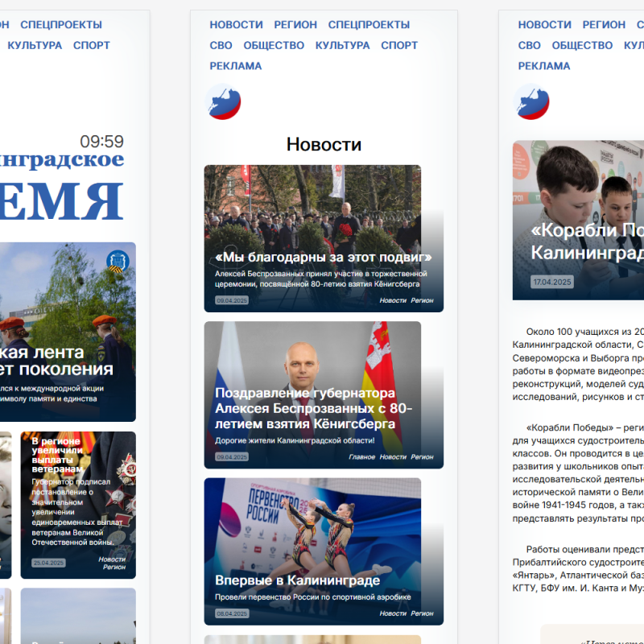Open the sports aerobics photo card
Viewport: 644px width, 644px height.
tap(324, 551)
